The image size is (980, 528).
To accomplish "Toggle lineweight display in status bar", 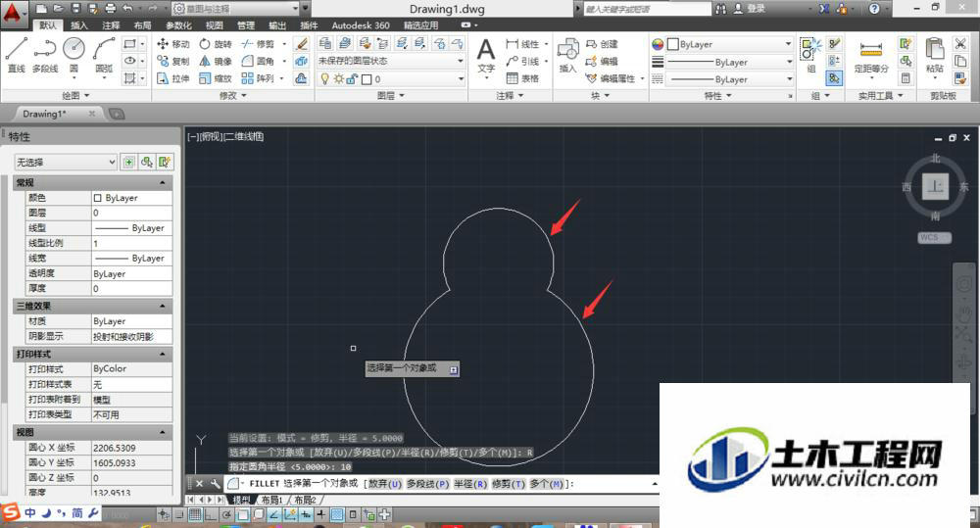I will coord(320,515).
